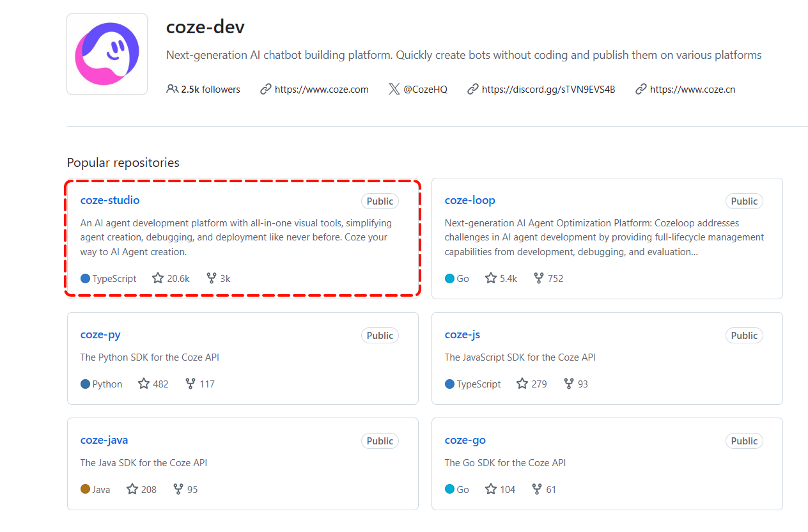The width and height of the screenshot is (808, 532).
Task: Click the organization description starting "Next-generation AI chatbot"
Action: click(x=464, y=55)
